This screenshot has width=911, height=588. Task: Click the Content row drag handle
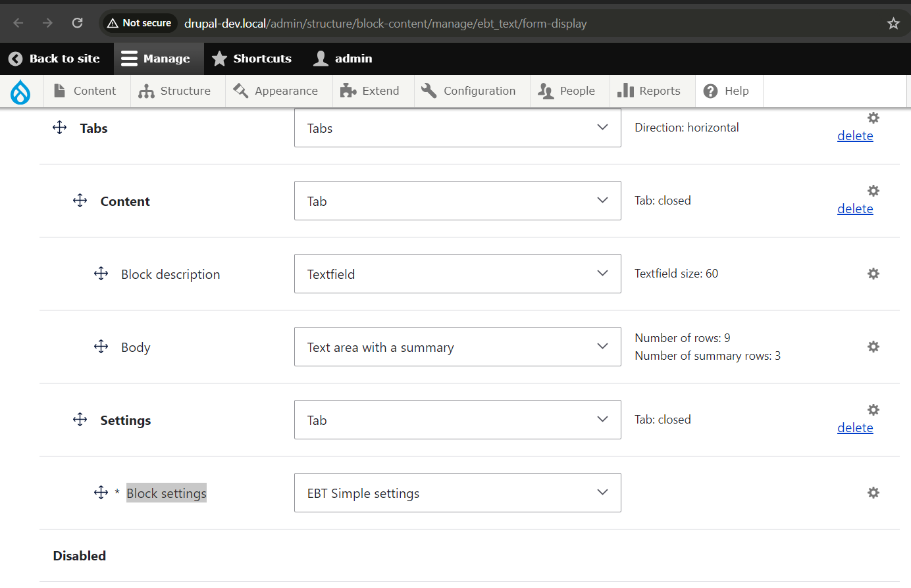(x=80, y=201)
